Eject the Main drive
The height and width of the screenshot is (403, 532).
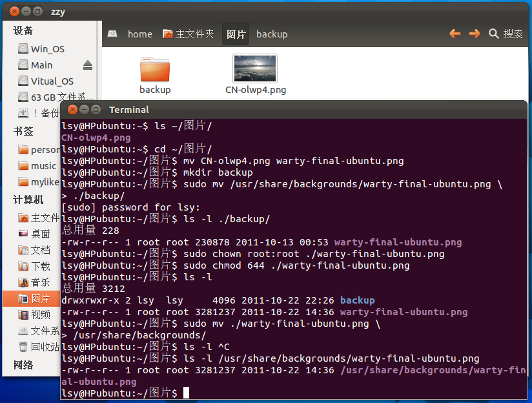[x=88, y=65]
